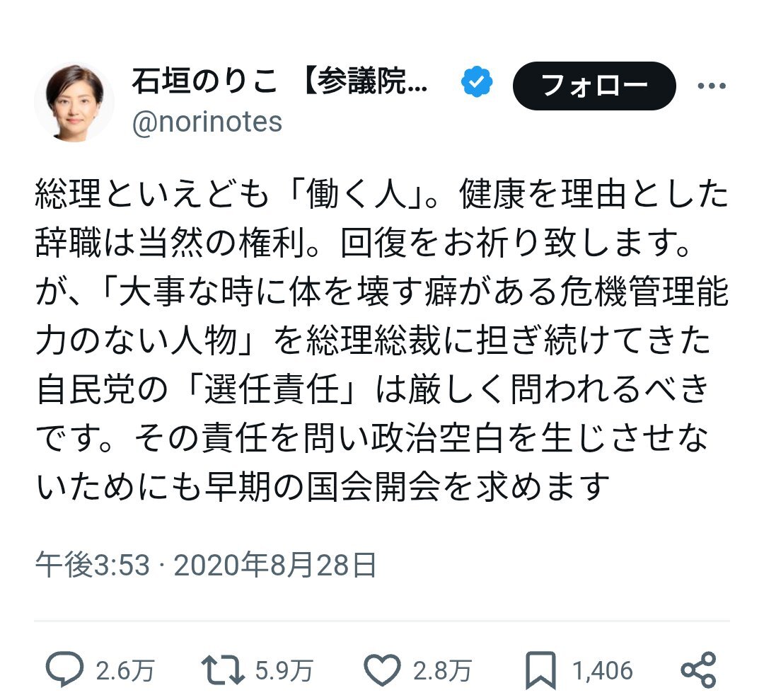Viewport: 764px width, 700px height.
Task: Click the display name 石垣のりこ
Action: [x=204, y=81]
